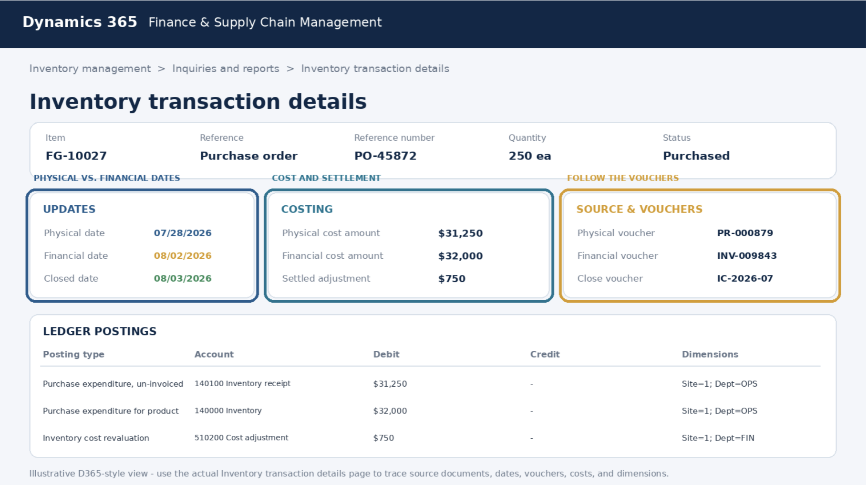Select the Debit column header
The width and height of the screenshot is (868, 485).
[386, 354]
